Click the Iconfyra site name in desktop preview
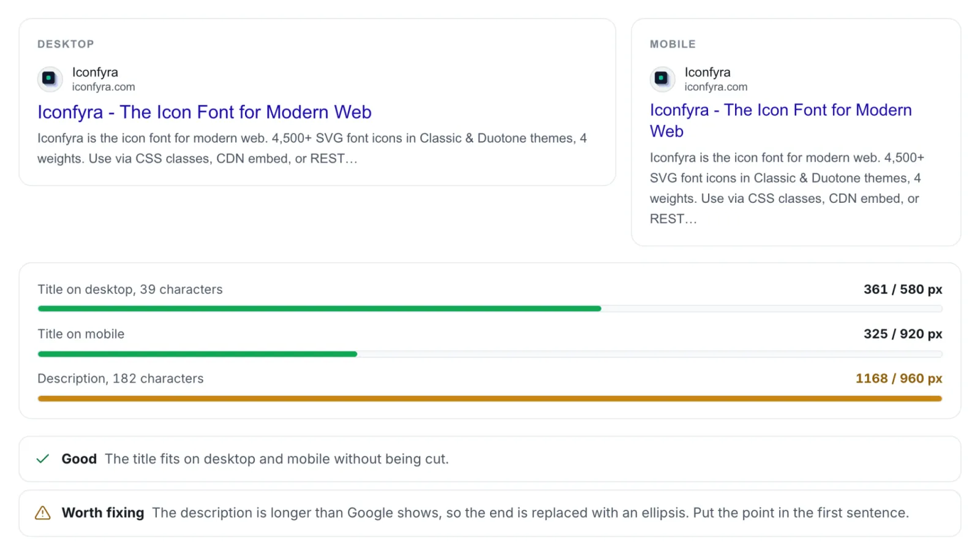Screen dimensions: 980x555 point(95,72)
